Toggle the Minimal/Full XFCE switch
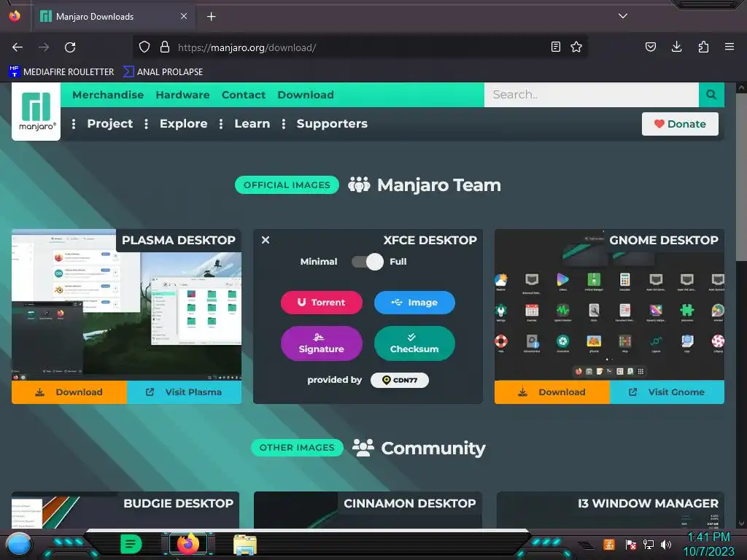This screenshot has width=747, height=560. click(368, 262)
